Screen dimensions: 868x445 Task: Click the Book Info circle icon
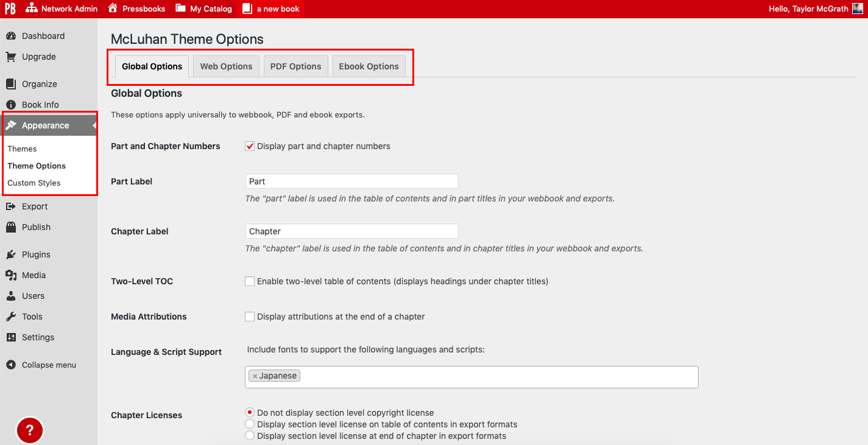(11, 105)
